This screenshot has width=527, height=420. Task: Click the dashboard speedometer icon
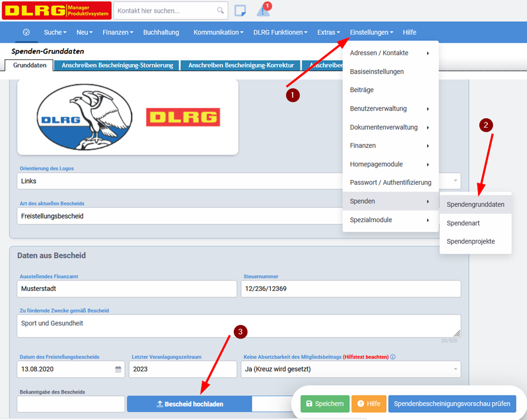(26, 32)
